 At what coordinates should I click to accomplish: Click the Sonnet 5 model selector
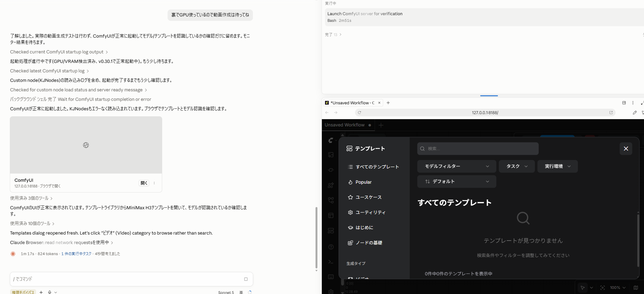pyautogui.click(x=226, y=292)
